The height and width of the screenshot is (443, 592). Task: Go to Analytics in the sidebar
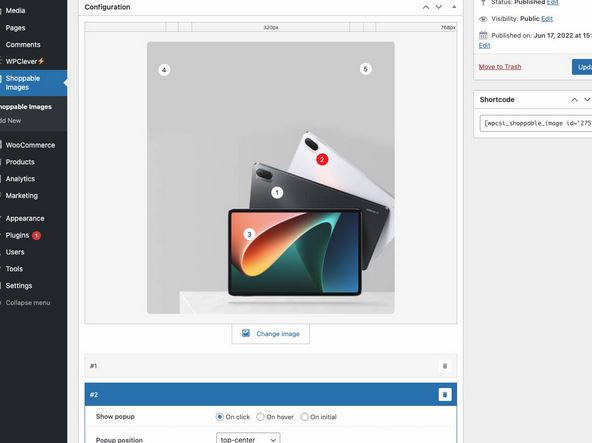pos(20,179)
